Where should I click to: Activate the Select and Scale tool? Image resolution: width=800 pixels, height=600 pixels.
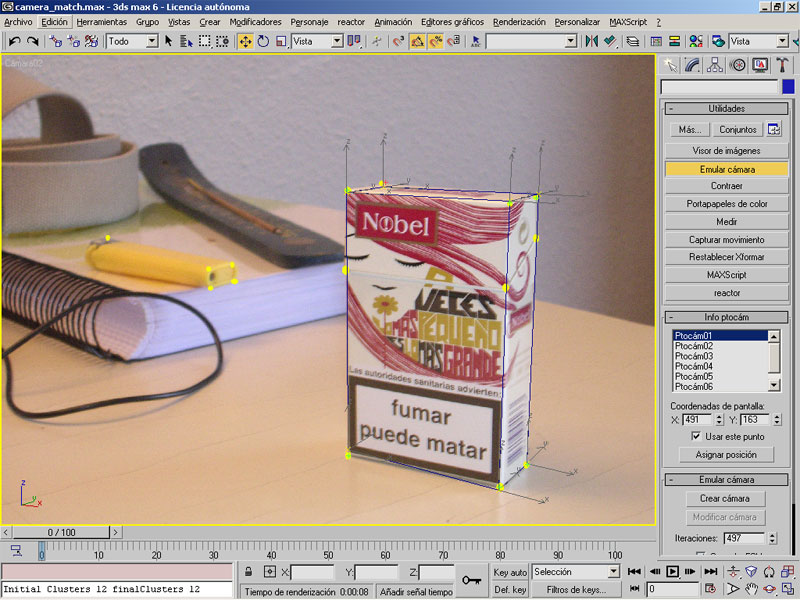coord(281,41)
